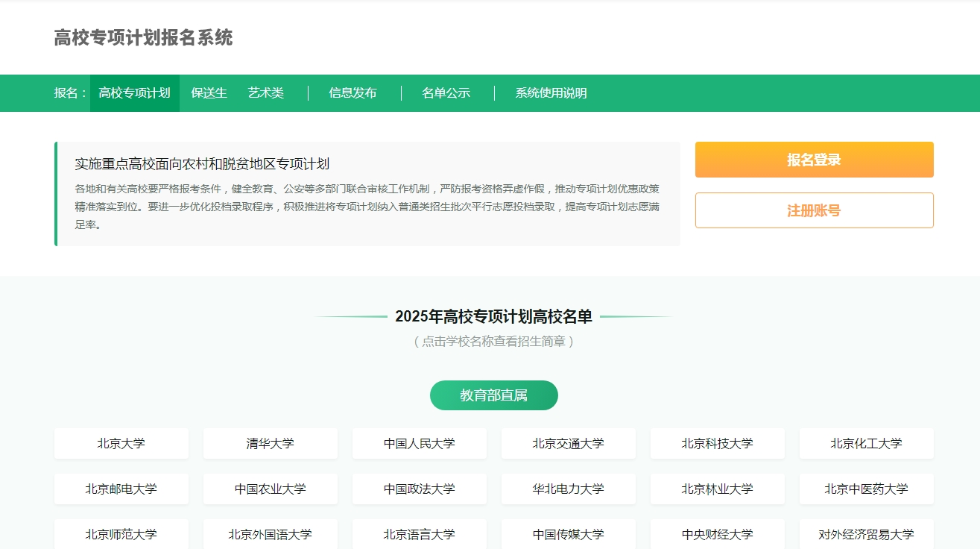View the 名单公示 page
The width and height of the screenshot is (980, 549).
point(446,93)
